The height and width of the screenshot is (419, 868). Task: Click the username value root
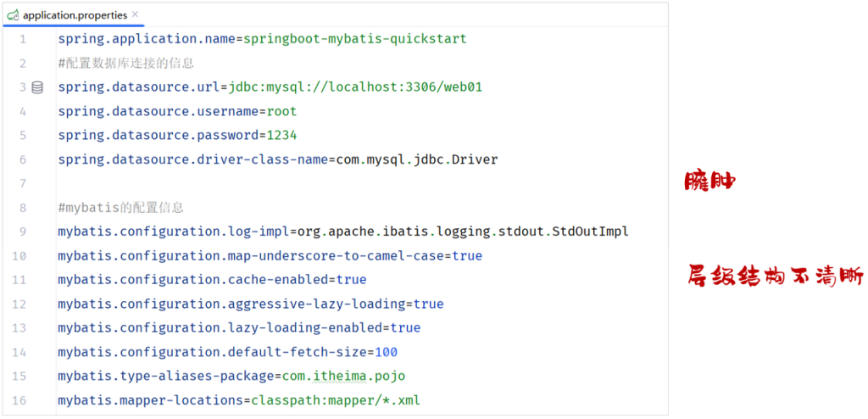point(281,111)
